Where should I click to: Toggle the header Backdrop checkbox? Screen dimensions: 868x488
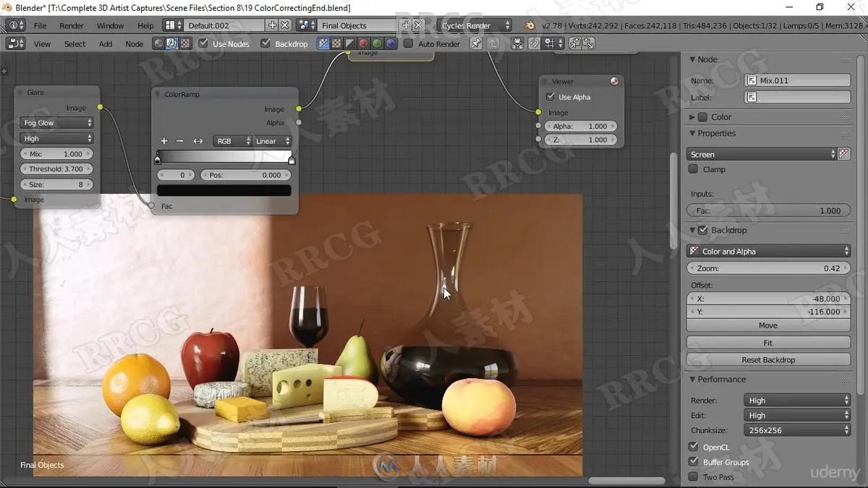pos(265,43)
